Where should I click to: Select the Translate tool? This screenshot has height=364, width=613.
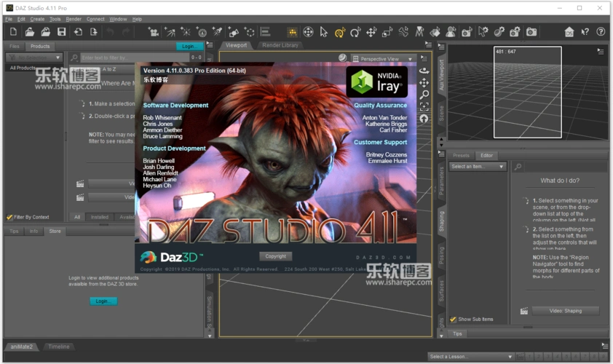click(x=371, y=32)
